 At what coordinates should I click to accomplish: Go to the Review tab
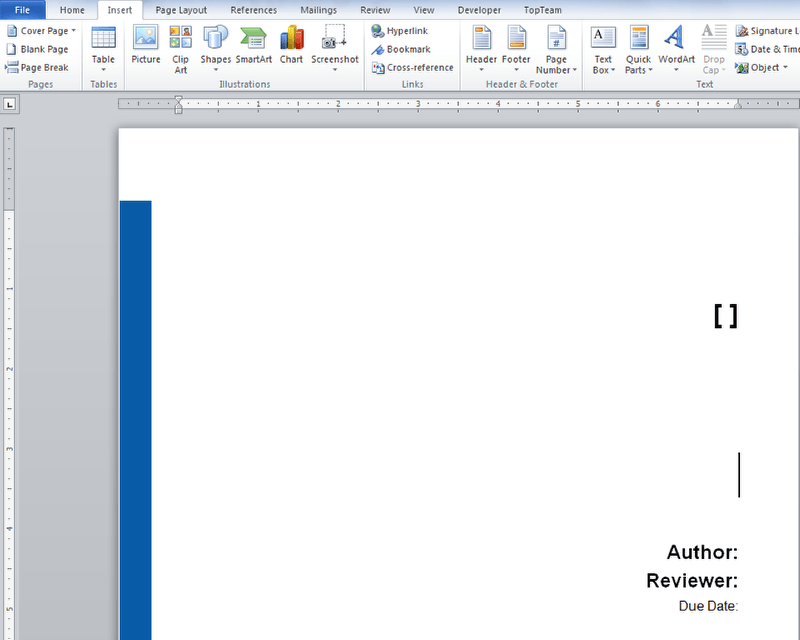tap(375, 10)
